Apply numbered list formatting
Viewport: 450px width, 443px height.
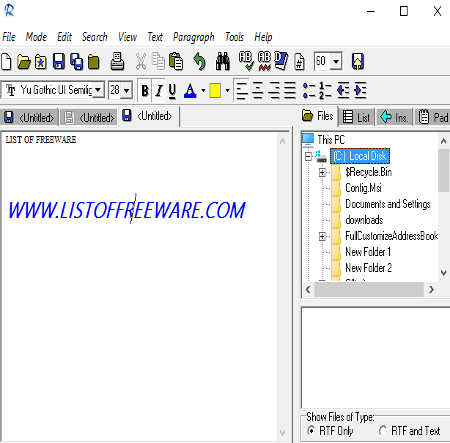coord(325,90)
